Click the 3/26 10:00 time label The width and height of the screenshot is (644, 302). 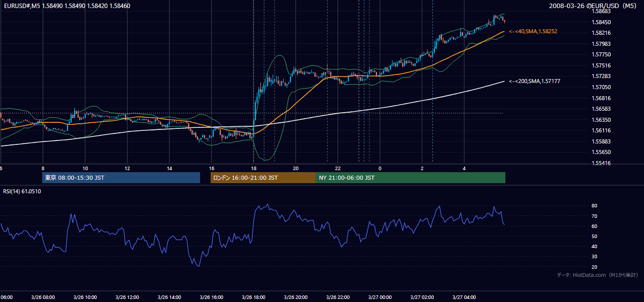point(85,297)
